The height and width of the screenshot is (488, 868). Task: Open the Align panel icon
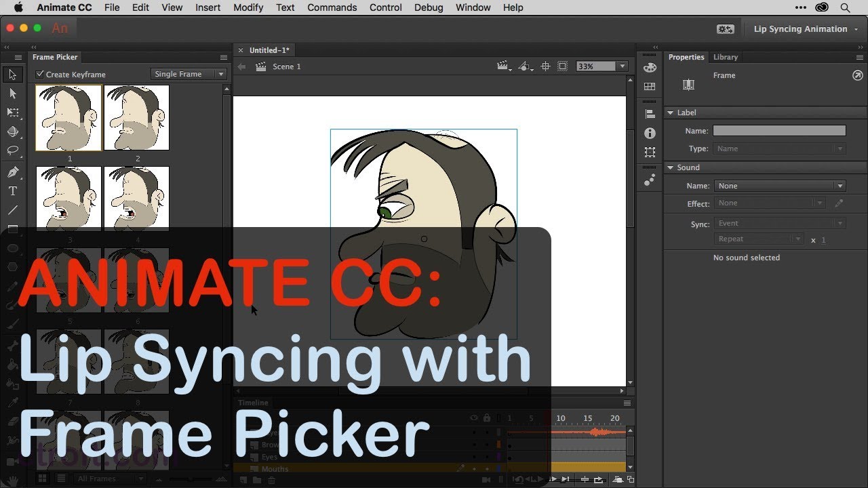click(x=650, y=115)
